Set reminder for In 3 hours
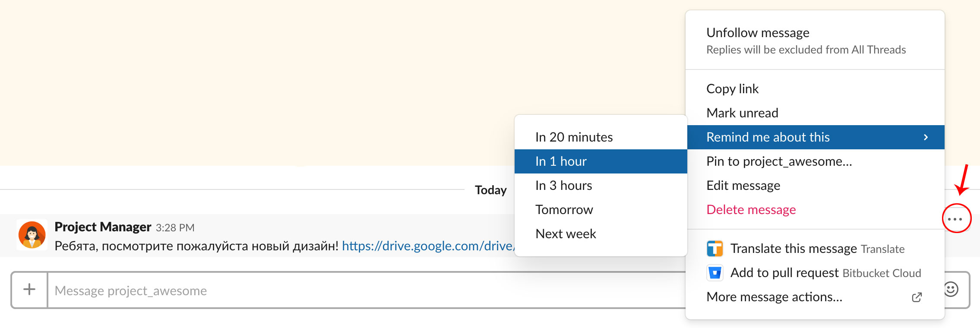The width and height of the screenshot is (980, 328). click(x=563, y=186)
